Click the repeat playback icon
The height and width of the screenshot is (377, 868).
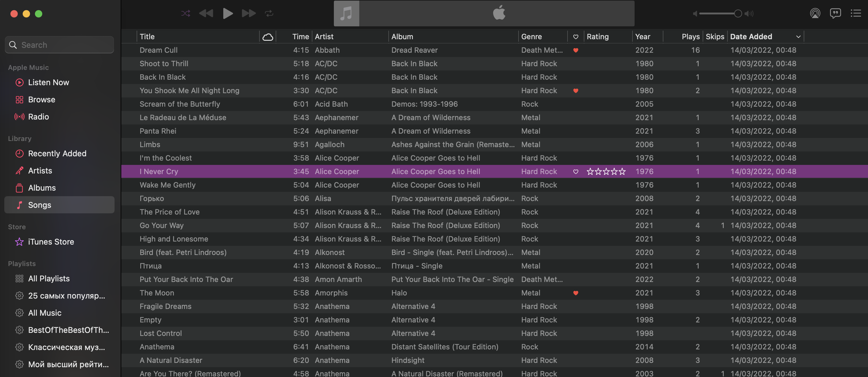click(x=269, y=13)
